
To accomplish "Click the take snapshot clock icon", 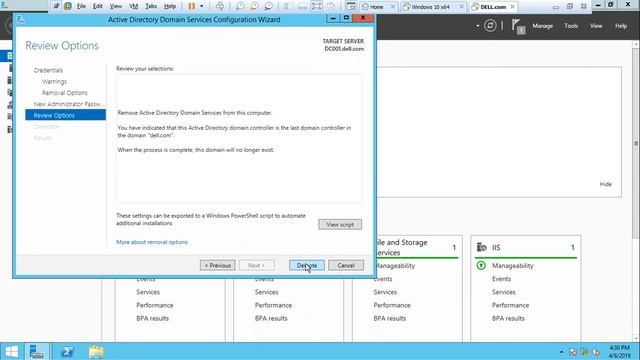I will click(x=240, y=6).
